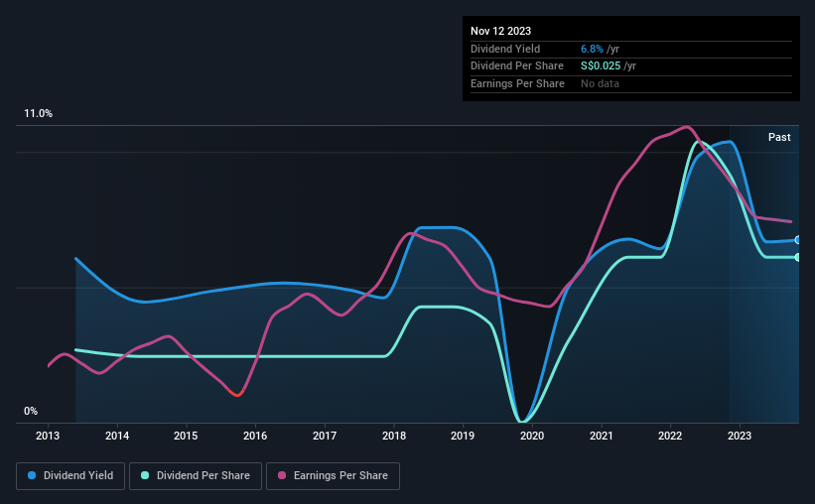
Task: Toggle the Earnings Per Share legend series
Action: coord(333,476)
